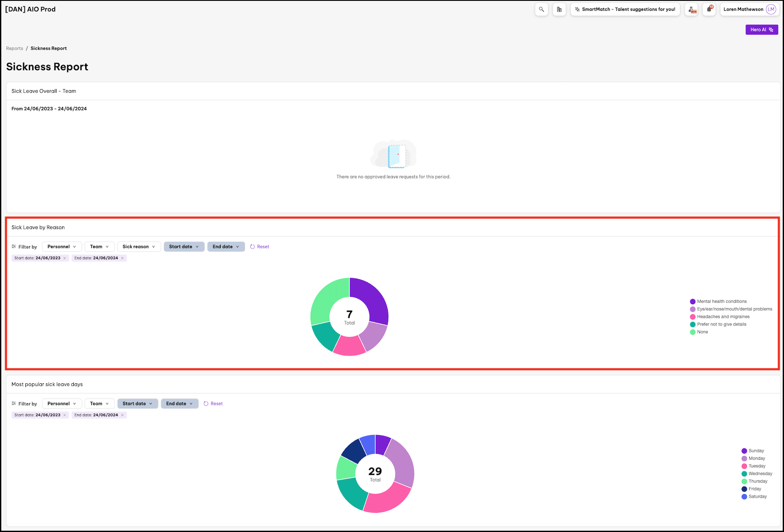Image resolution: width=784 pixels, height=532 pixels.
Task: Toggle Headaches and migraines legend item
Action: click(x=723, y=317)
